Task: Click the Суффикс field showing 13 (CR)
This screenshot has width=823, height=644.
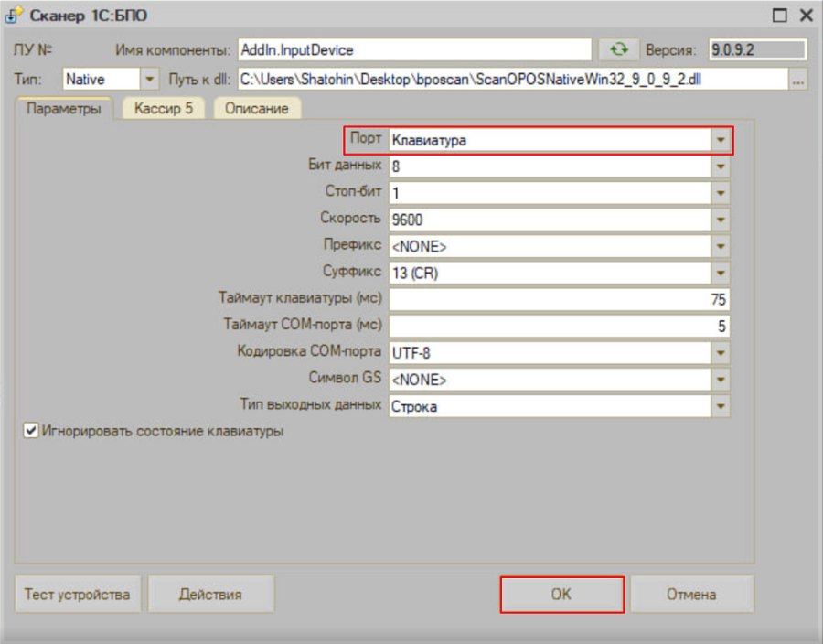Action: pos(550,273)
